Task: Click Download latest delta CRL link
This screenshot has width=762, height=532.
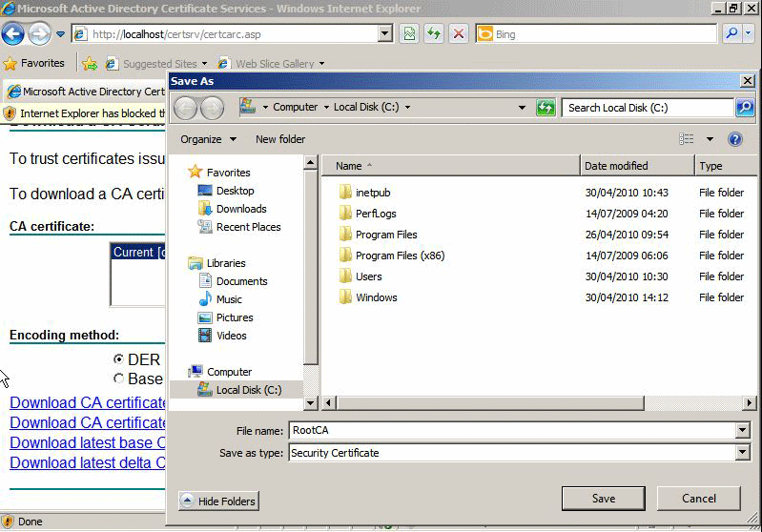Action: 88,462
